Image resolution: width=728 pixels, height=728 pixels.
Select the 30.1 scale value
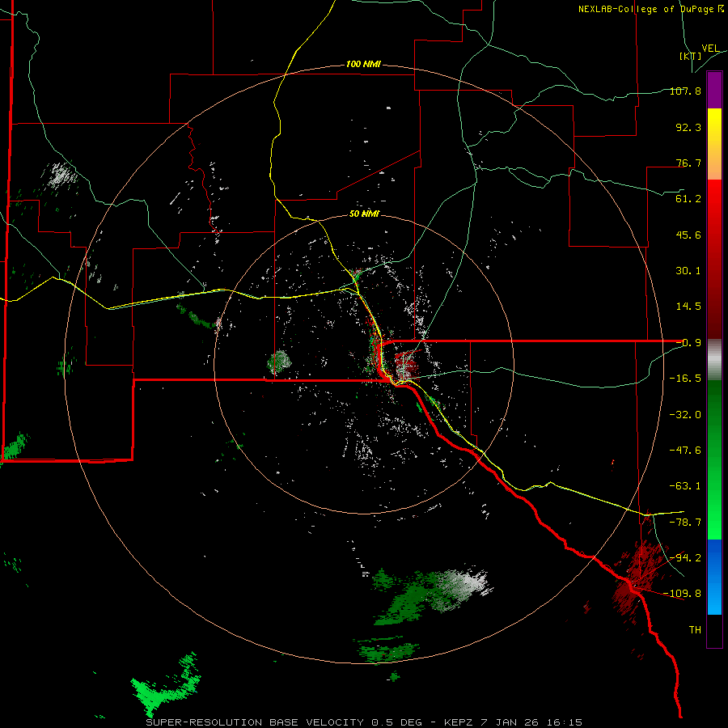[x=688, y=271]
